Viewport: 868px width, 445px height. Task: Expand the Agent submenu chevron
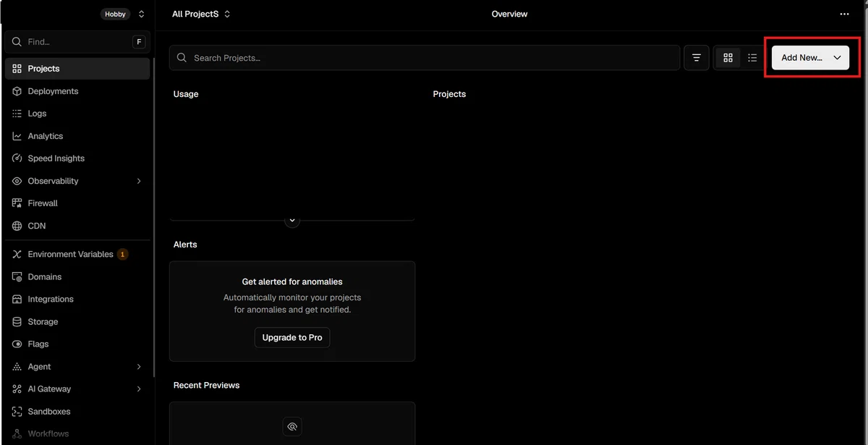coord(139,367)
